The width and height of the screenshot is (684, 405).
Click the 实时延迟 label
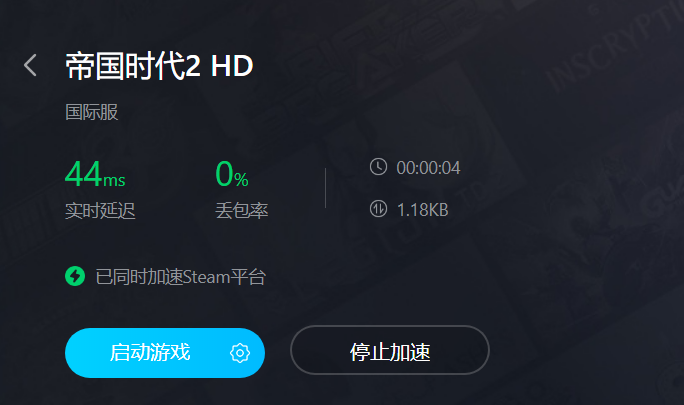click(100, 211)
